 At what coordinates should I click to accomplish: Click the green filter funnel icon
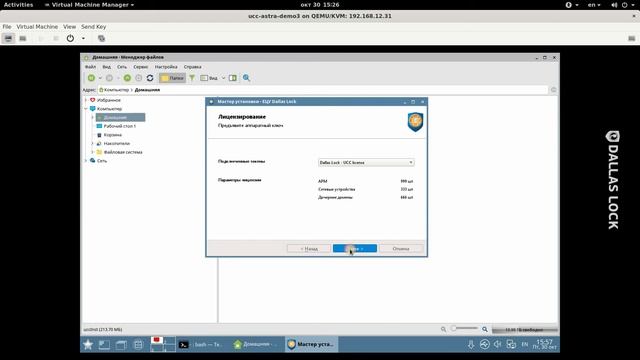pyautogui.click(x=192, y=78)
